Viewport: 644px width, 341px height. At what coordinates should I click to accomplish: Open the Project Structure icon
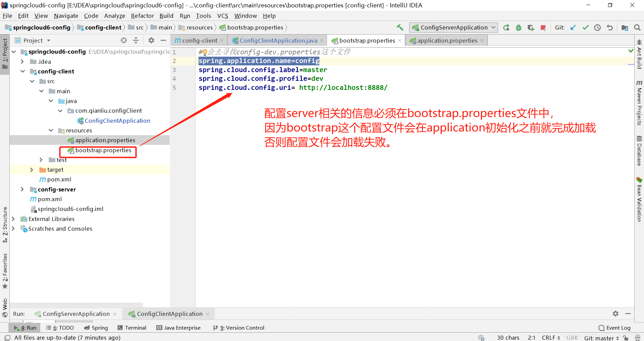(x=625, y=27)
